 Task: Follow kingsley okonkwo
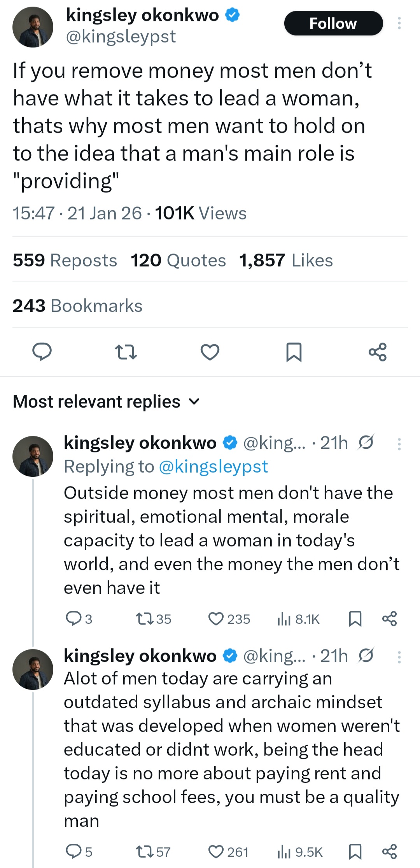333,23
